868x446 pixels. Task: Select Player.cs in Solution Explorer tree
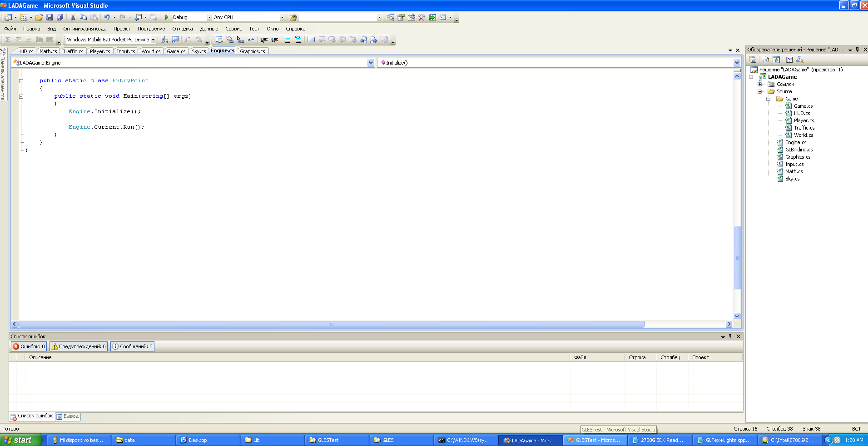point(804,120)
